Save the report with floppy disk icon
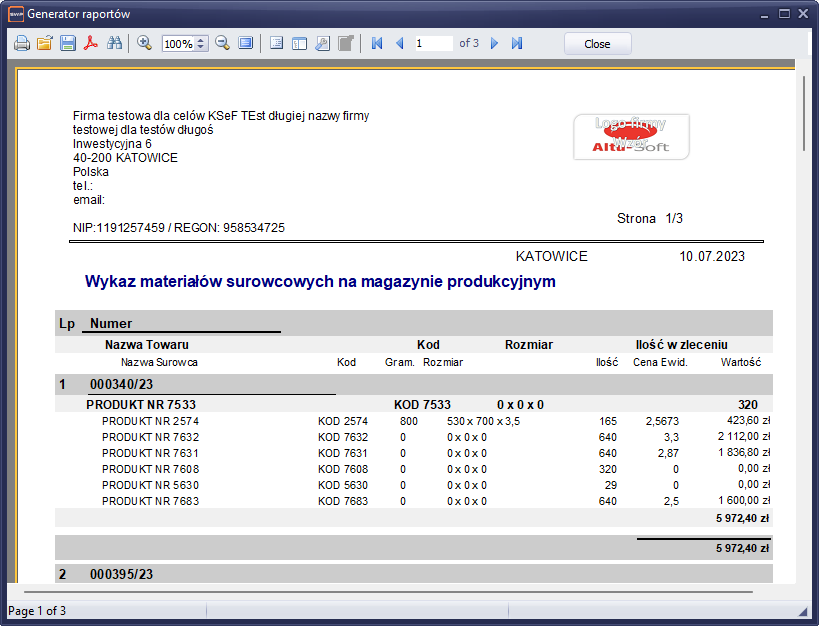Screen dimensions: 819x626 67,44
